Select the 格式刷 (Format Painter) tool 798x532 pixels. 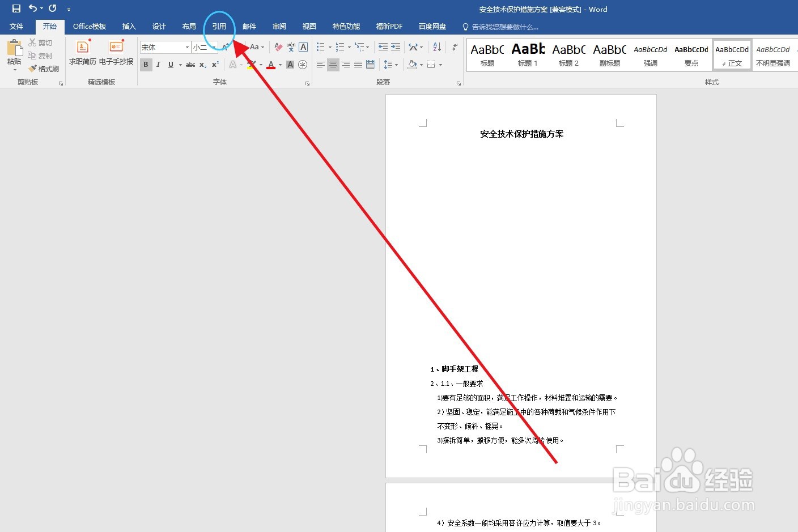pyautogui.click(x=45, y=68)
